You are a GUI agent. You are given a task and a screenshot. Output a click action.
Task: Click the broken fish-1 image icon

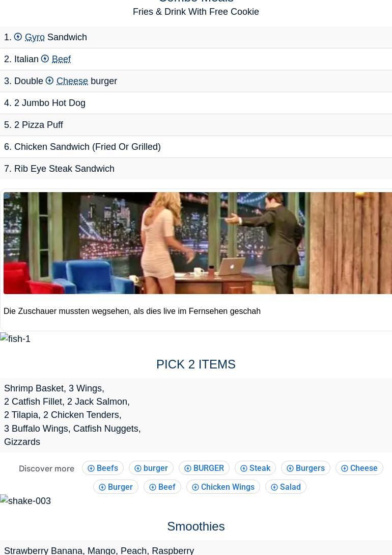[4, 337]
